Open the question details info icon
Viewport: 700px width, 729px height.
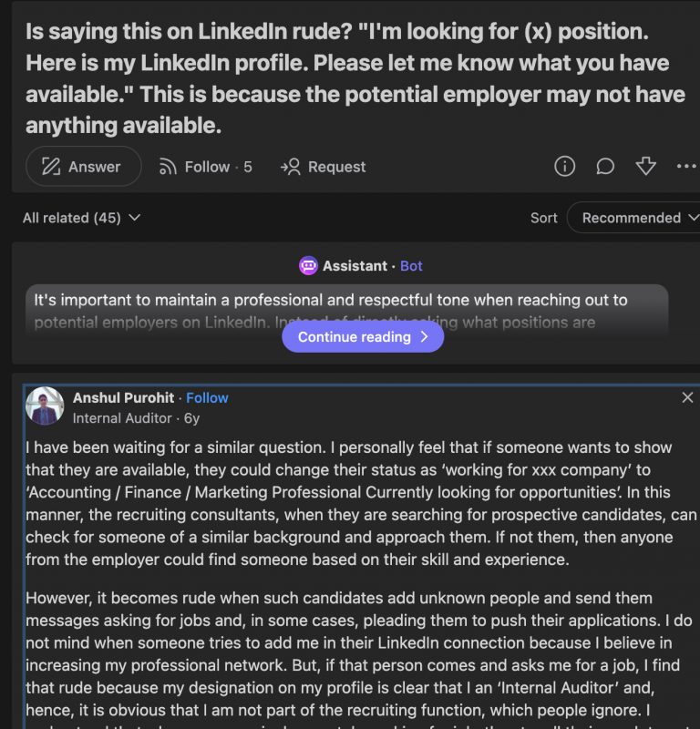coord(564,167)
